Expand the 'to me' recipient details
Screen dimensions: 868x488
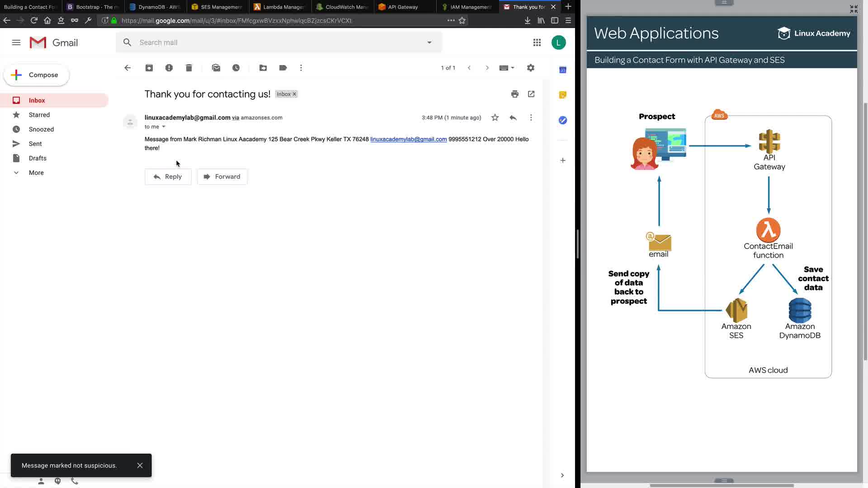click(x=164, y=127)
